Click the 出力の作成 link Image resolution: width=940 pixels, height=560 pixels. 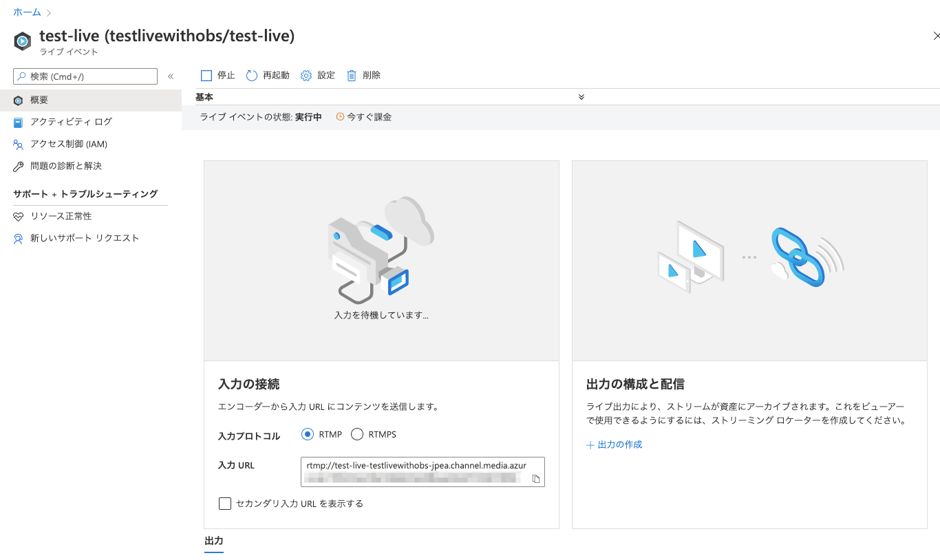(620, 445)
